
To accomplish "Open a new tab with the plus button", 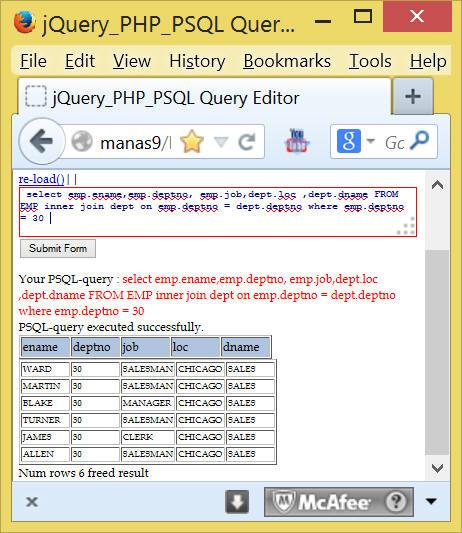I will (x=413, y=96).
